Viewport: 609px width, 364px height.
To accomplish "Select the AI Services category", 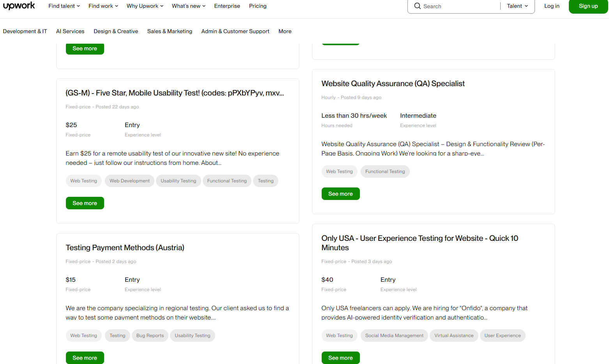I will coord(70,31).
